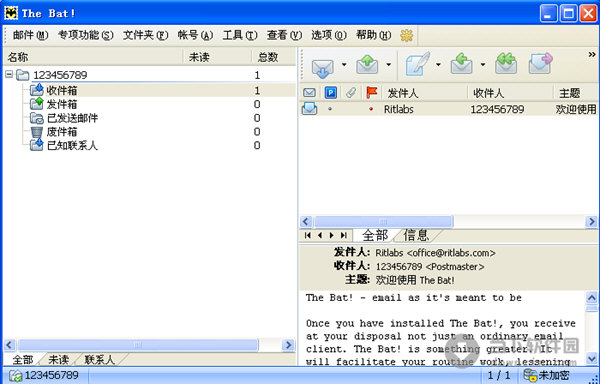Open the 查看(V) menu
600x384 pixels.
[x=284, y=35]
